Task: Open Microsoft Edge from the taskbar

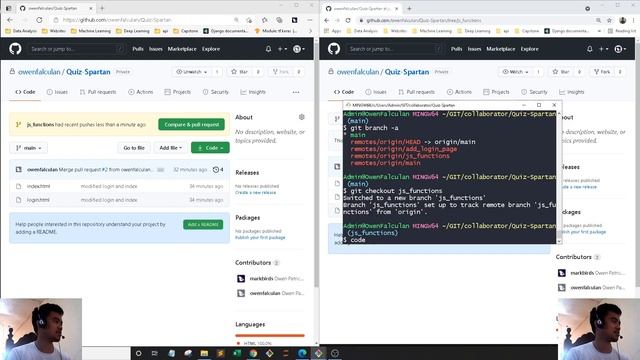Action: (x=302, y=353)
